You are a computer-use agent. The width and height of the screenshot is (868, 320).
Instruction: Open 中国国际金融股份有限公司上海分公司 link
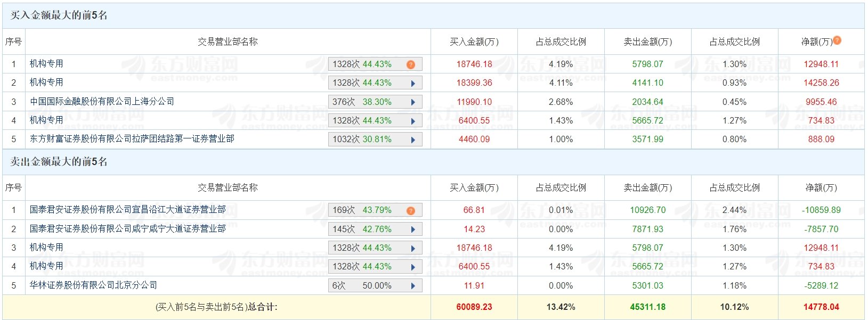[x=102, y=101]
